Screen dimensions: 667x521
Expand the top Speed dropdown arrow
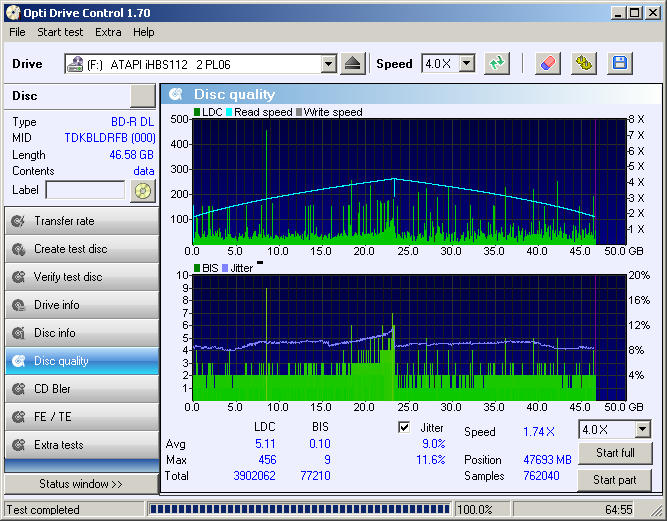point(467,64)
